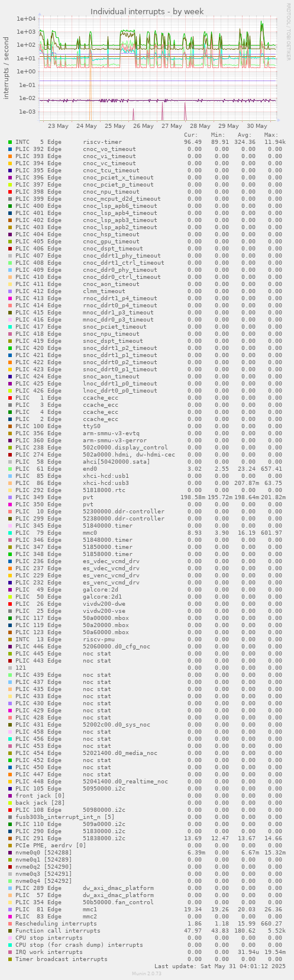294x980 pixels.
Task: Click the 30 May label on time axis
Action: coord(257,126)
